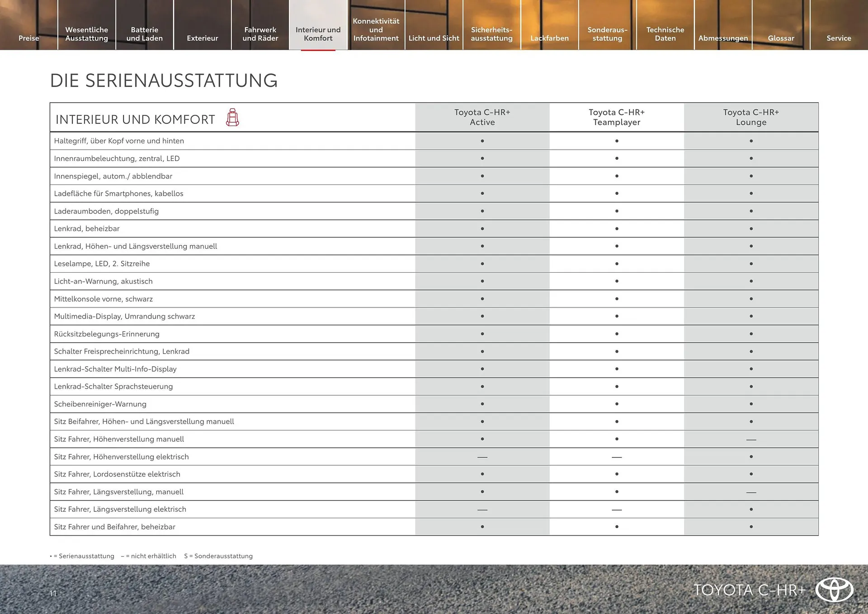Image resolution: width=868 pixels, height=614 pixels.
Task: Open the Wesentliche Ausstattung section
Action: (86, 33)
